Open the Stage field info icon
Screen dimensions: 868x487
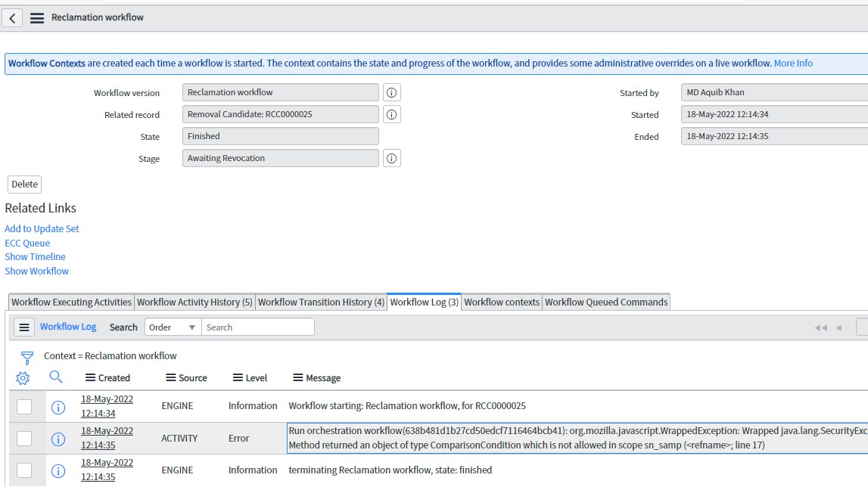pyautogui.click(x=391, y=158)
